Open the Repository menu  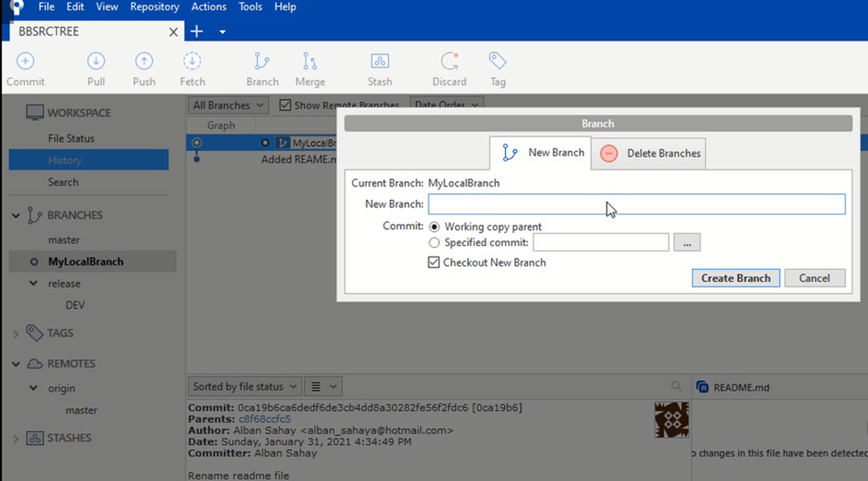155,7
